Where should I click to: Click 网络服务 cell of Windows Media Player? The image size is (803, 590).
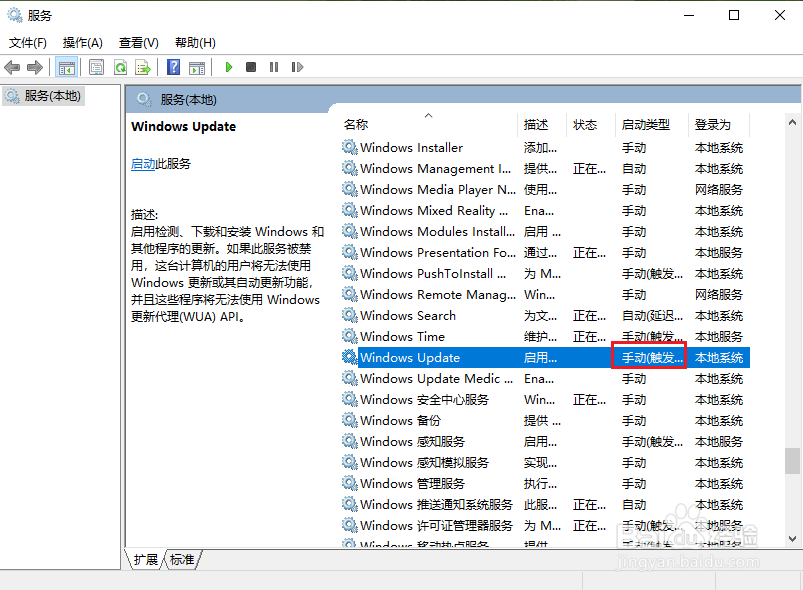(x=719, y=189)
